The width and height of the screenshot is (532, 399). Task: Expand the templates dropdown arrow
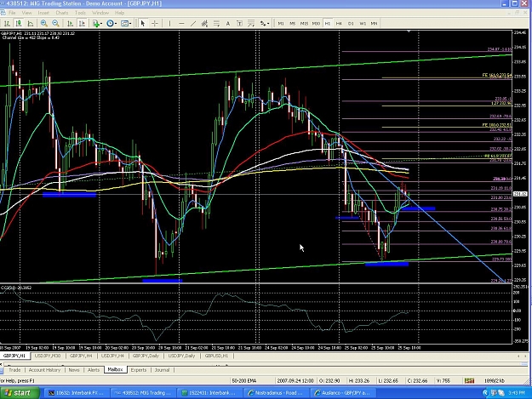(x=130, y=23)
